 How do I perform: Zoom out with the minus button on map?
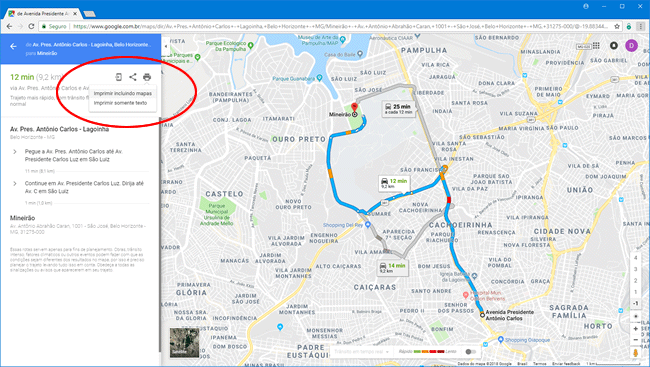(635, 340)
